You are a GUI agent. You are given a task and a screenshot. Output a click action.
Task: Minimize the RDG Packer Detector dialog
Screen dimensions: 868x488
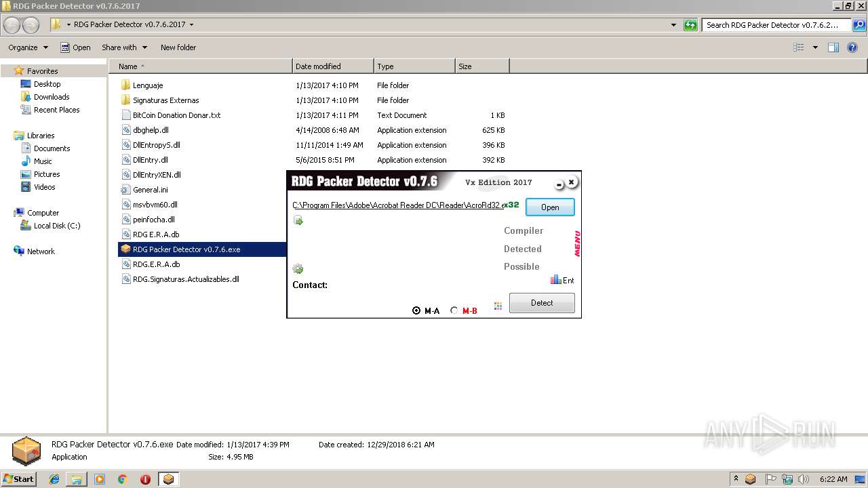(x=559, y=184)
